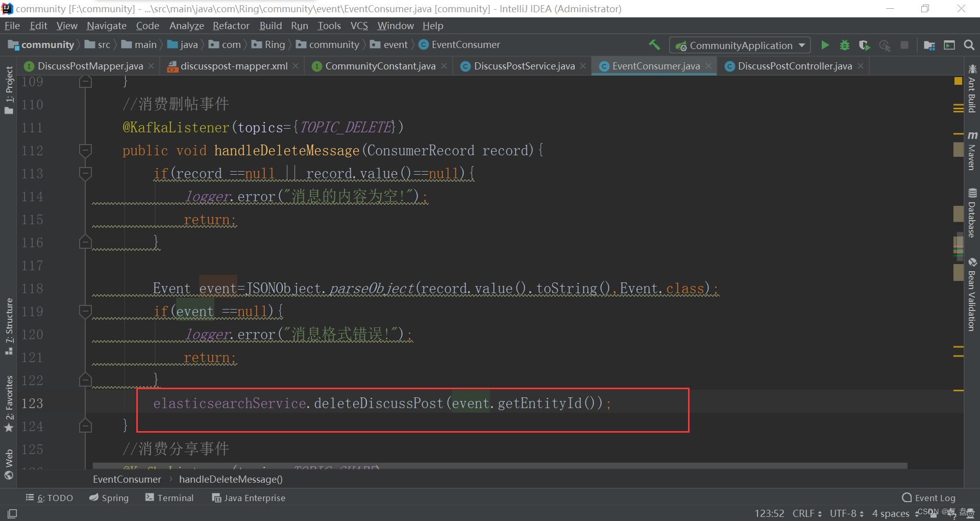Viewport: 980px width, 521px height.
Task: Open the Maven side panel
Action: click(x=972, y=151)
